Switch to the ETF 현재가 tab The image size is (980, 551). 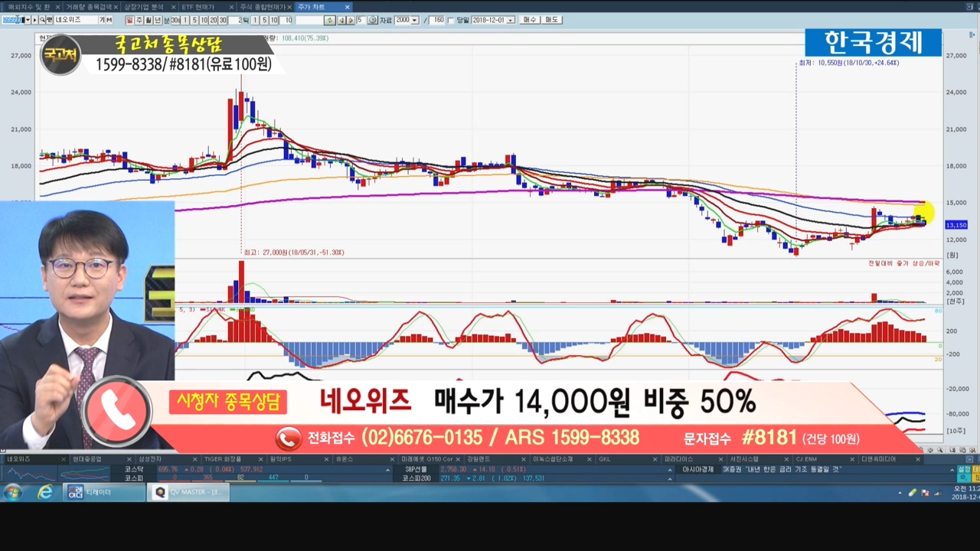pos(198,7)
